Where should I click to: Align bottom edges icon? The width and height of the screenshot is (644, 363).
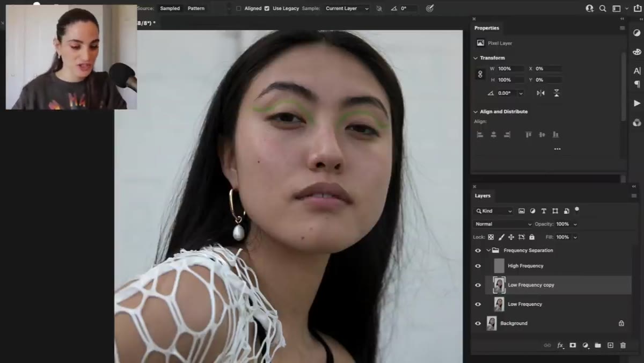pos(555,134)
